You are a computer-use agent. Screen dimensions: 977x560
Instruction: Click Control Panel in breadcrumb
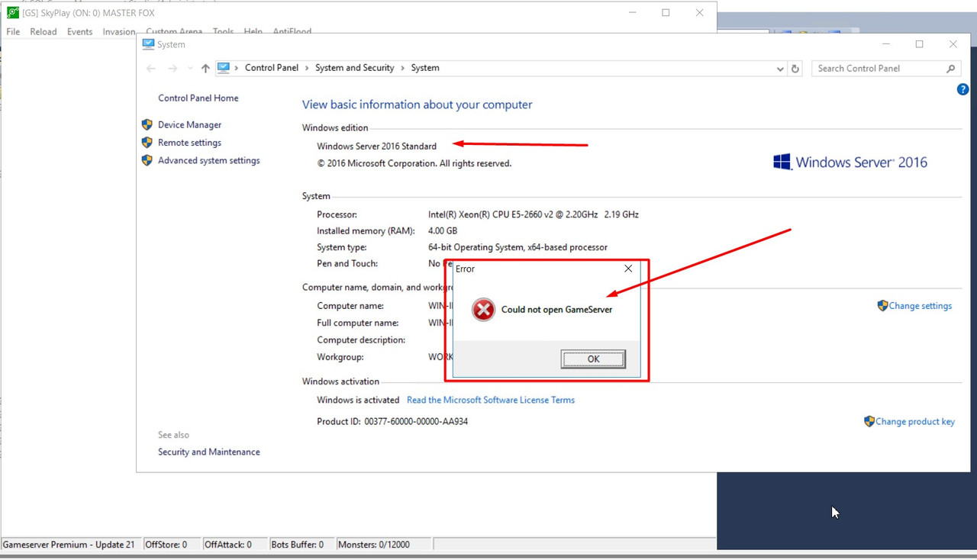(272, 68)
